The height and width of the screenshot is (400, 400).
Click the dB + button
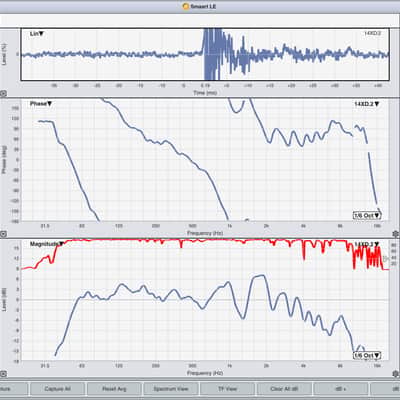(341, 389)
